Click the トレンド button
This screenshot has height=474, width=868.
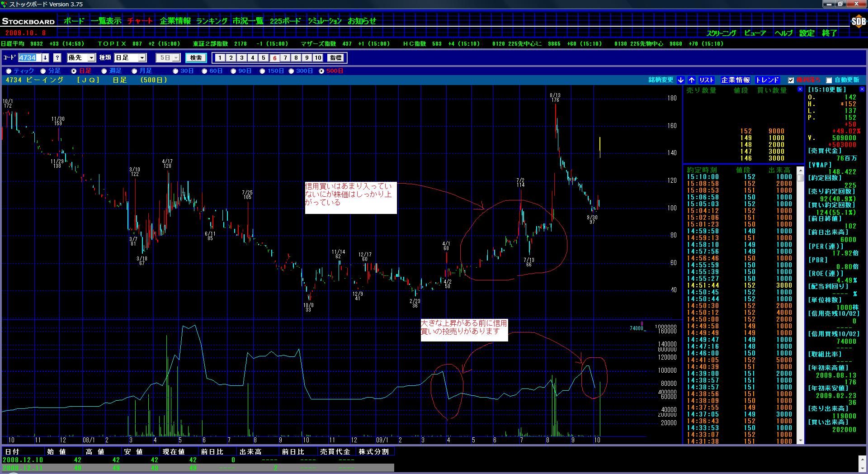(x=767, y=80)
